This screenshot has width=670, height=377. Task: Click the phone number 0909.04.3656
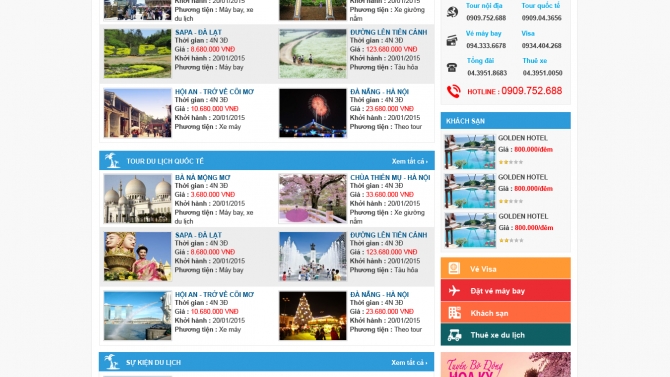pyautogui.click(x=541, y=18)
